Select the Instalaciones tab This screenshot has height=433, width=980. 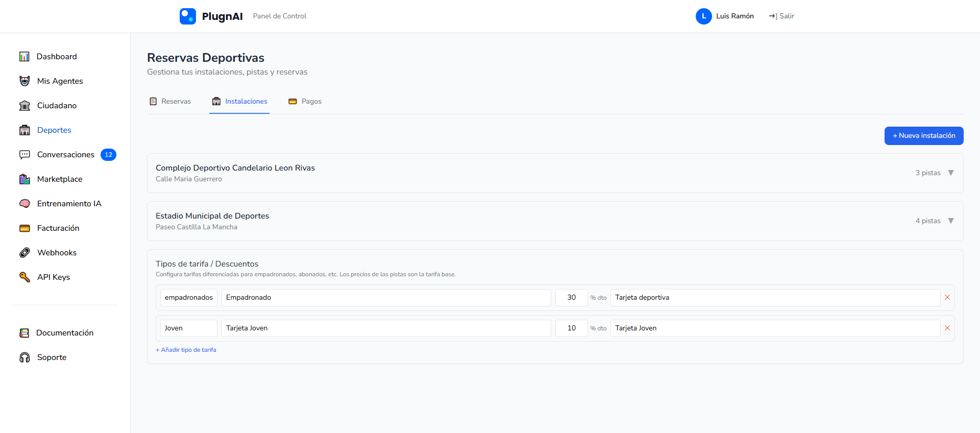tap(239, 102)
